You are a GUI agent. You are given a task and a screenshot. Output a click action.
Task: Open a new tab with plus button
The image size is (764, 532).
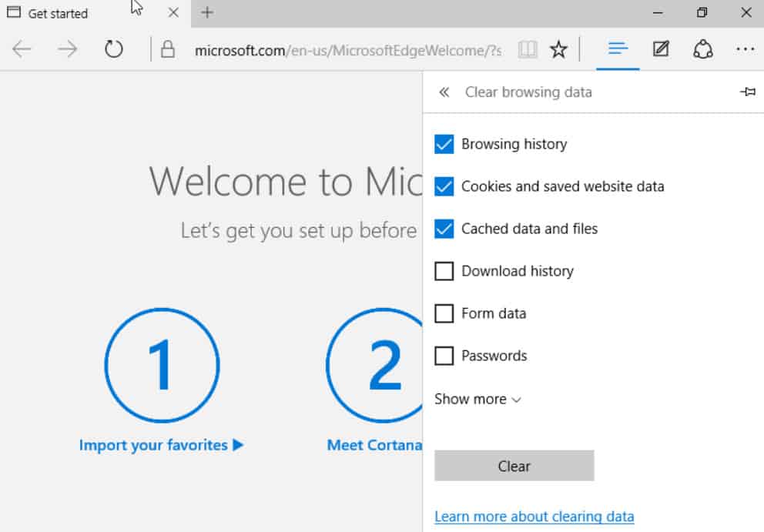point(207,12)
